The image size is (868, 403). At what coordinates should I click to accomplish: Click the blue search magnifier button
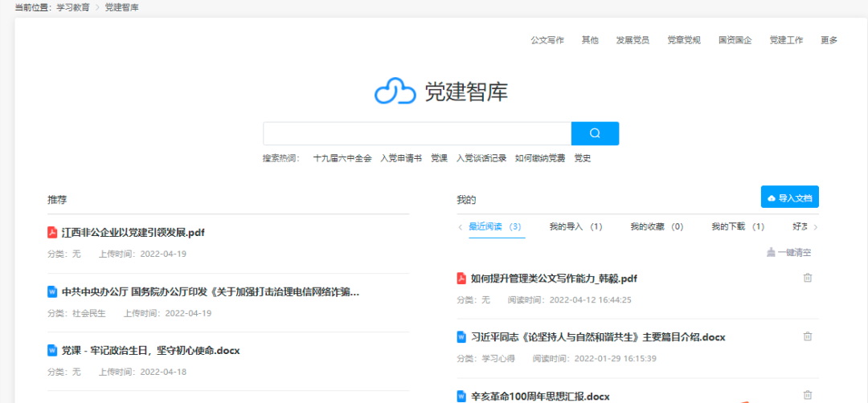point(595,133)
